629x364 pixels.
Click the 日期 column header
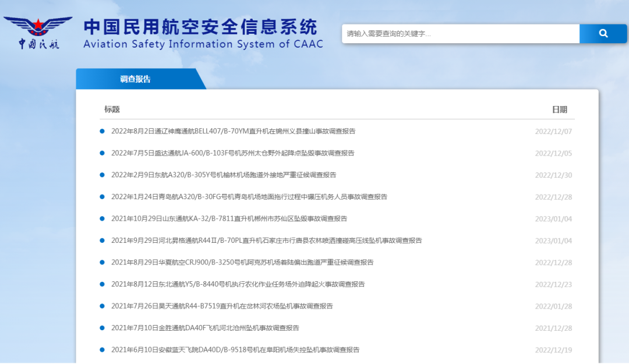[560, 109]
